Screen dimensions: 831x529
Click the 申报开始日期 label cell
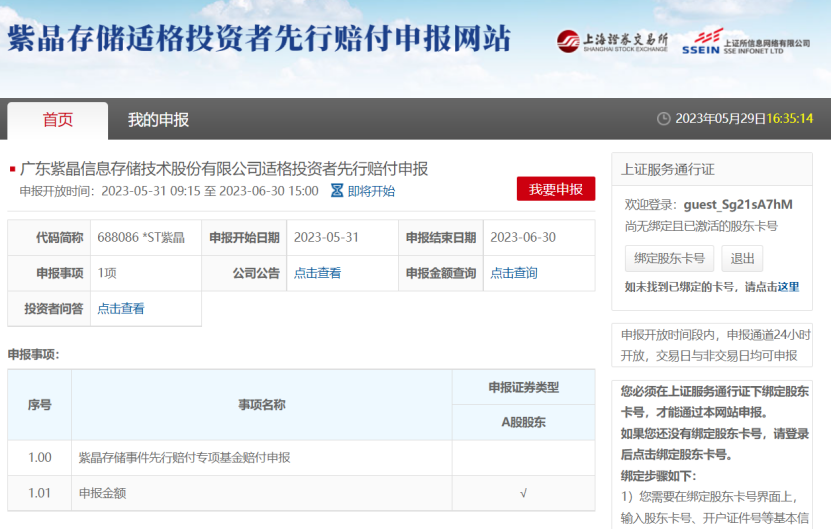point(244,237)
